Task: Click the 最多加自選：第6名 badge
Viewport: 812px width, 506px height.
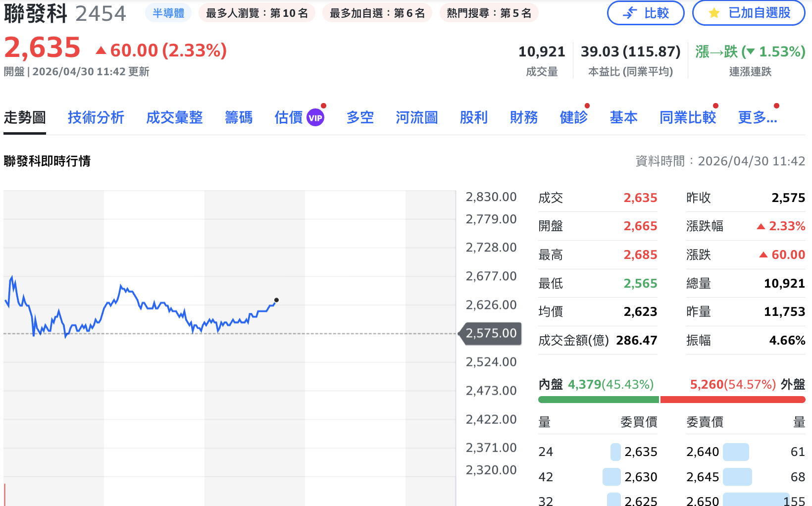Action: pos(377,13)
